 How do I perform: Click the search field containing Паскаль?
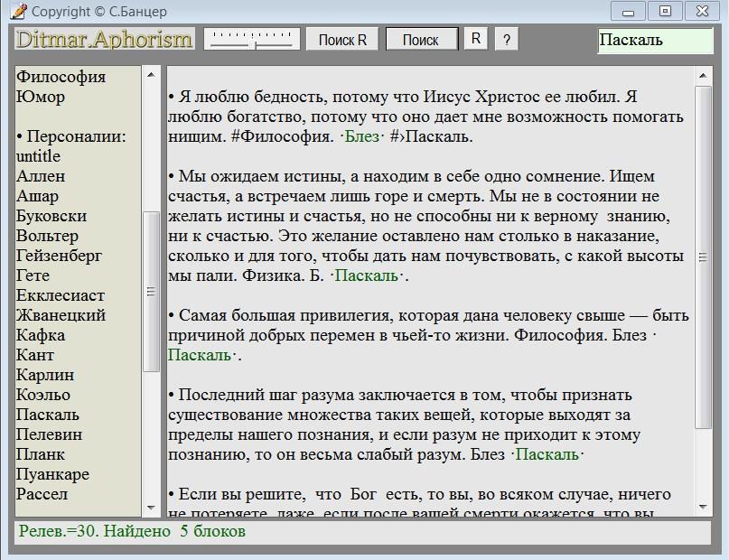point(655,41)
